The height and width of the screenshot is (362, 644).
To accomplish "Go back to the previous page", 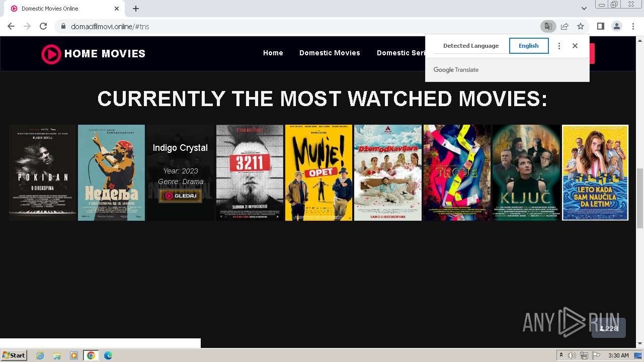I will (11, 26).
